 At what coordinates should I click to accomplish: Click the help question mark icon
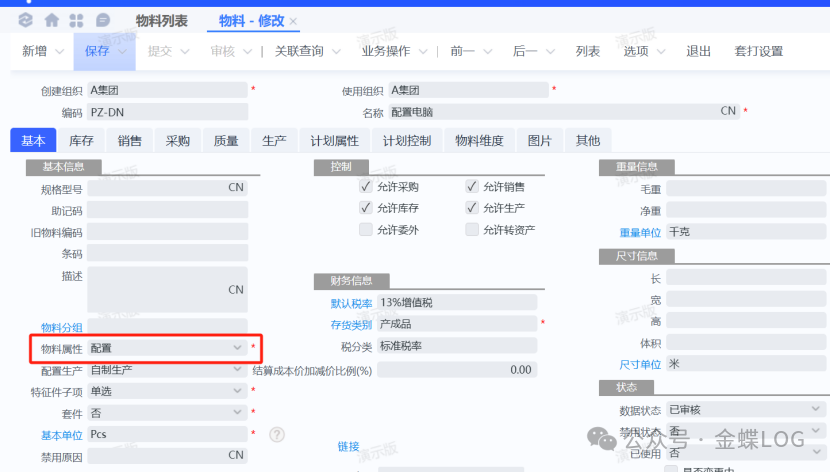click(x=277, y=434)
